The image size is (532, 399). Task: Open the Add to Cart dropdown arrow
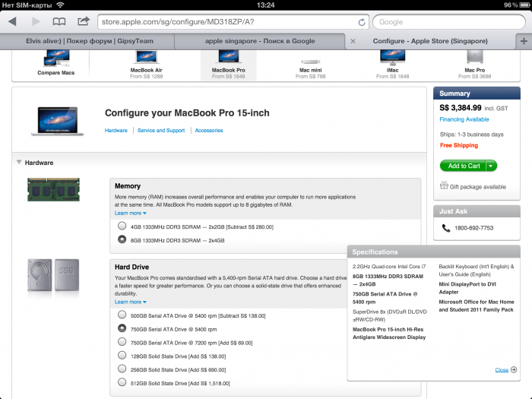[x=491, y=166]
